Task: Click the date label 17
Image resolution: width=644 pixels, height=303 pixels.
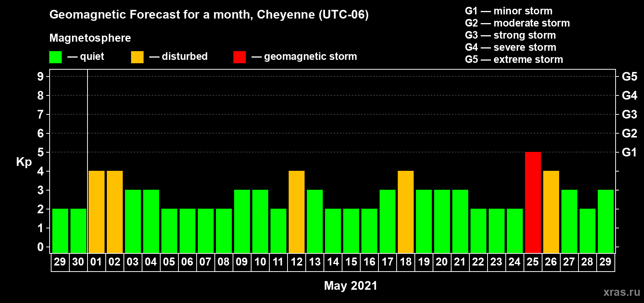Action: (387, 262)
